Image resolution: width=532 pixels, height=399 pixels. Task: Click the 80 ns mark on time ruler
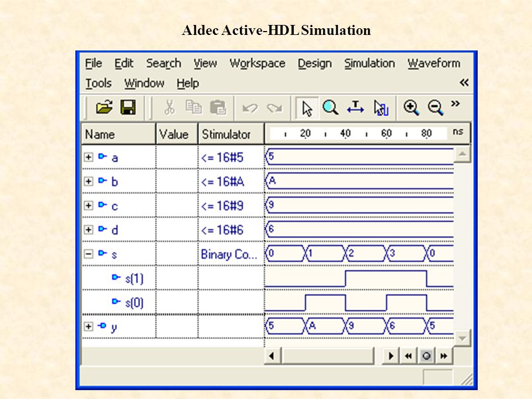[x=427, y=134]
